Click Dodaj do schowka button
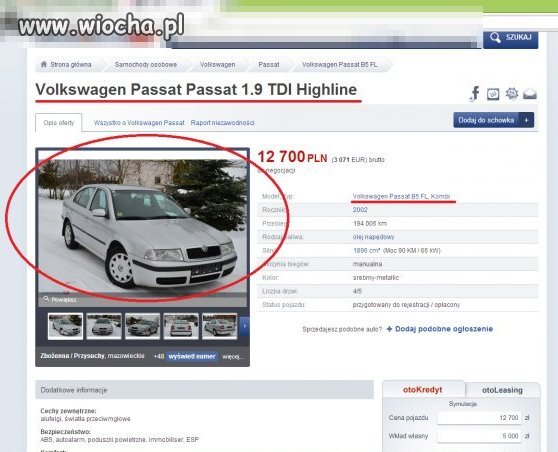558x452 pixels. [494, 120]
